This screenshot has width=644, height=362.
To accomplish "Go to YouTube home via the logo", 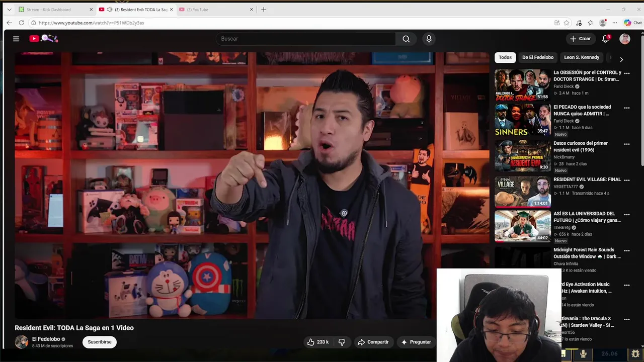I will click(43, 39).
